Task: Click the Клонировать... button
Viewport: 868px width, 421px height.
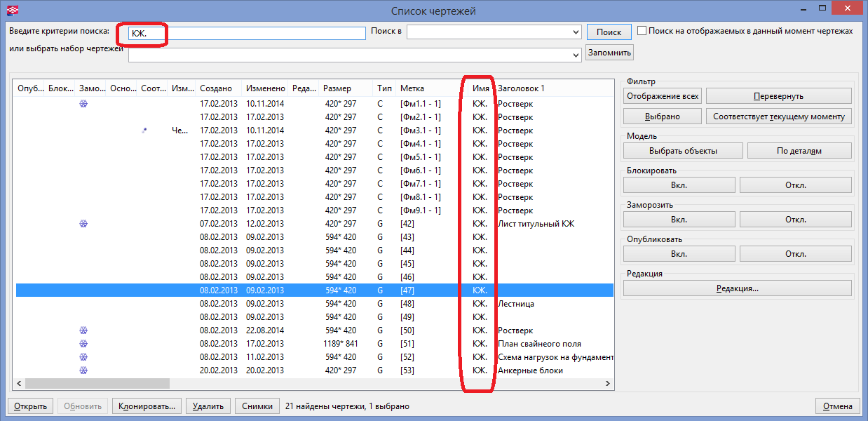Action: pos(147,406)
